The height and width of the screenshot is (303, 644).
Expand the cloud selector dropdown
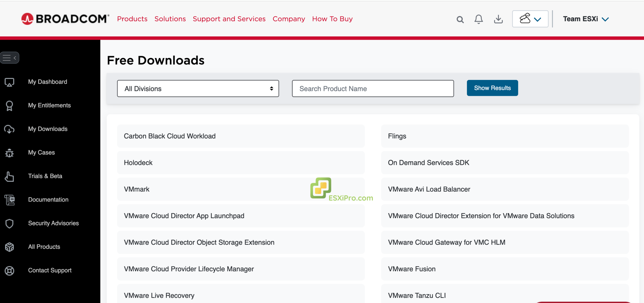pos(530,19)
